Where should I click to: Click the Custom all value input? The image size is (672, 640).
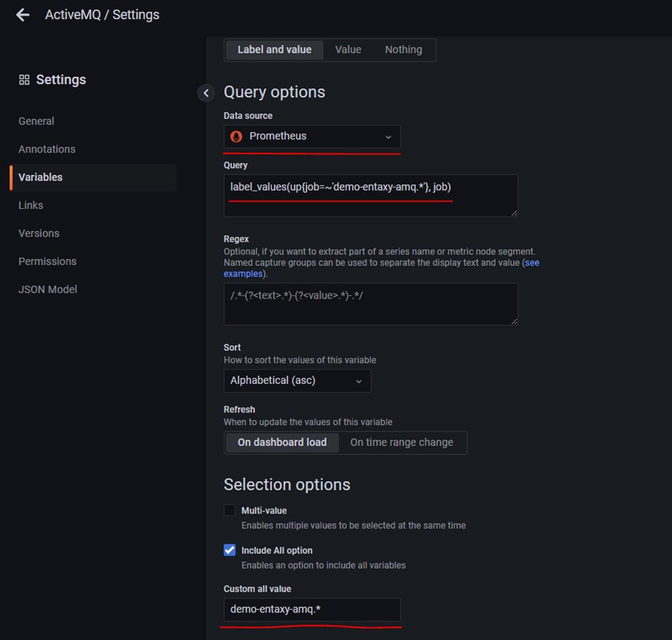click(312, 609)
